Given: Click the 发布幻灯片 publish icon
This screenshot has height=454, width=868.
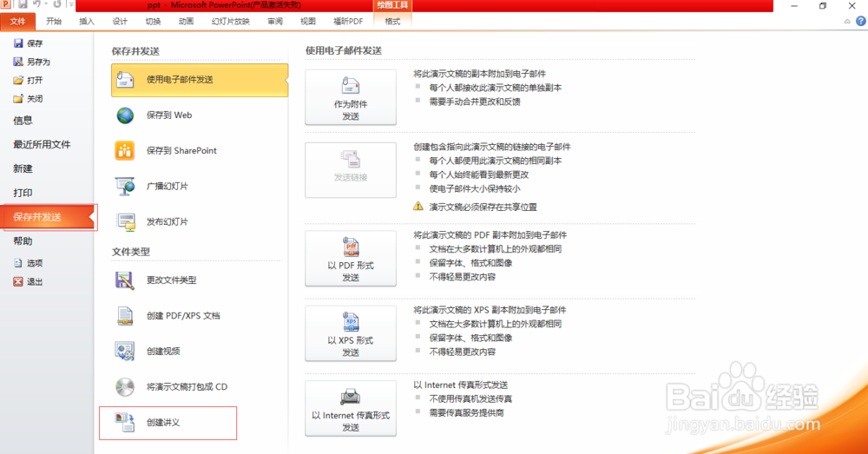Looking at the screenshot, I should pyautogui.click(x=126, y=221).
